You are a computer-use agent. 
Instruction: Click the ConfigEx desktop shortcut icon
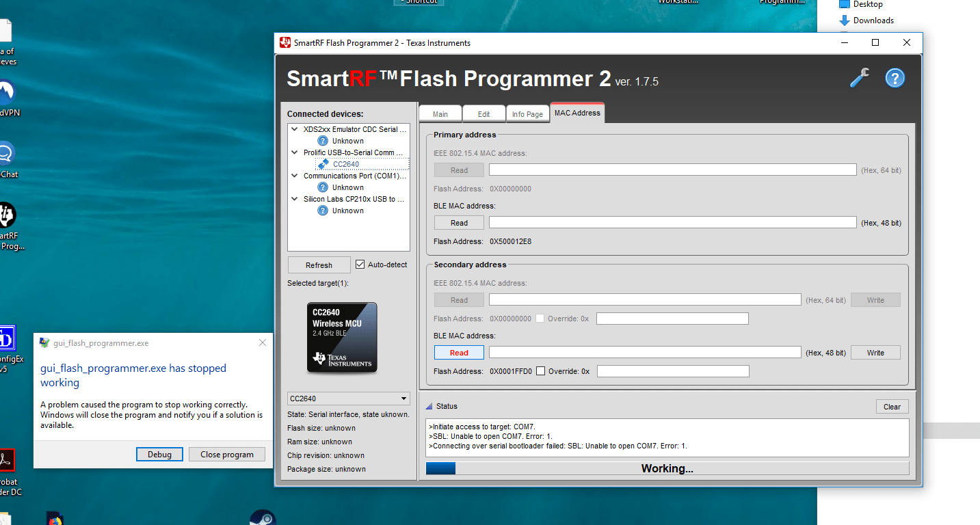[6, 339]
